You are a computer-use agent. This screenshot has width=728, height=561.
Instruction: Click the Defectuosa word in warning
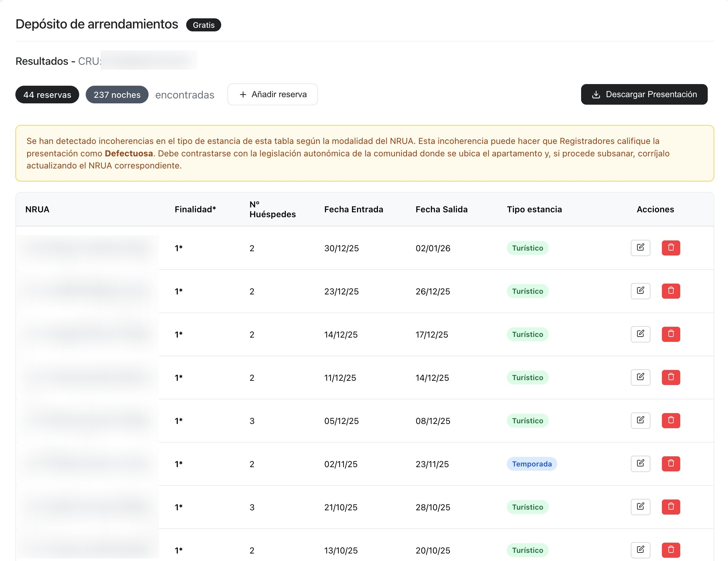click(x=129, y=153)
